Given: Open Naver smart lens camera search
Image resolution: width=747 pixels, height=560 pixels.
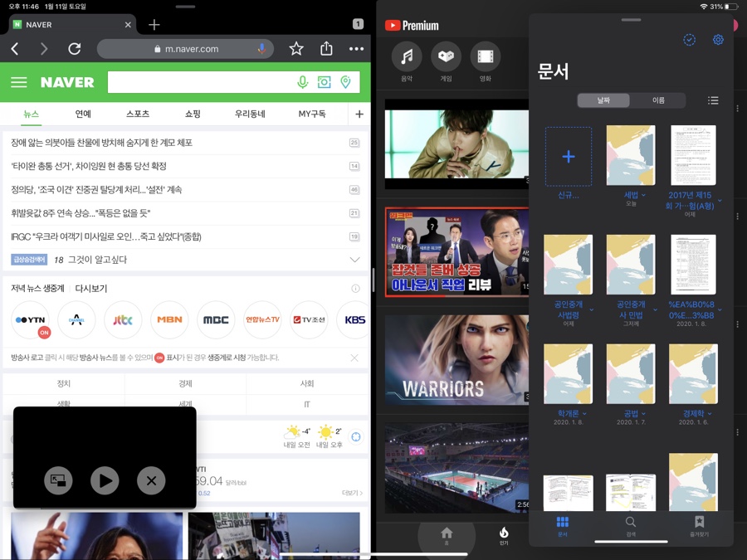Looking at the screenshot, I should (x=324, y=82).
